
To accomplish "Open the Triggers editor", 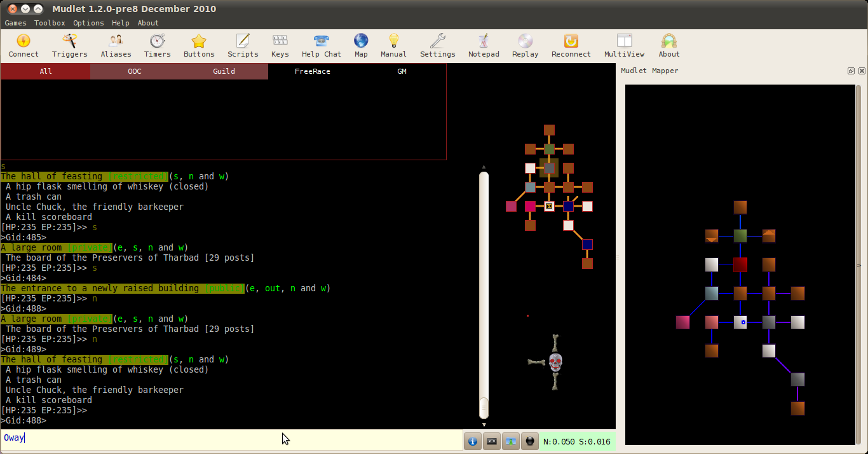I will [69, 46].
